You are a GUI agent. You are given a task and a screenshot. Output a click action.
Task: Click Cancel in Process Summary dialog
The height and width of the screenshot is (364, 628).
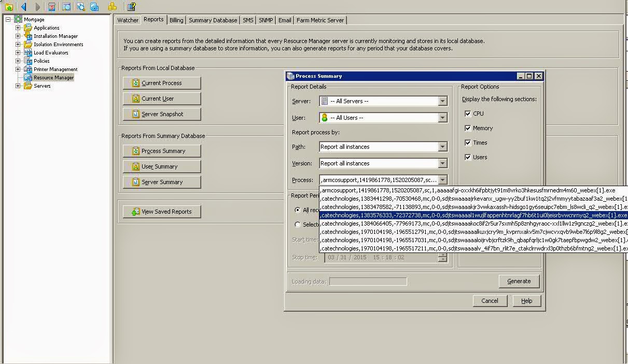click(x=490, y=301)
